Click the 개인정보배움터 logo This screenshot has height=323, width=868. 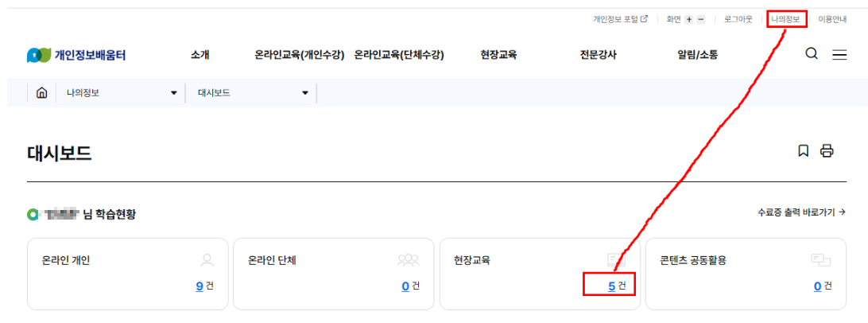[76, 55]
